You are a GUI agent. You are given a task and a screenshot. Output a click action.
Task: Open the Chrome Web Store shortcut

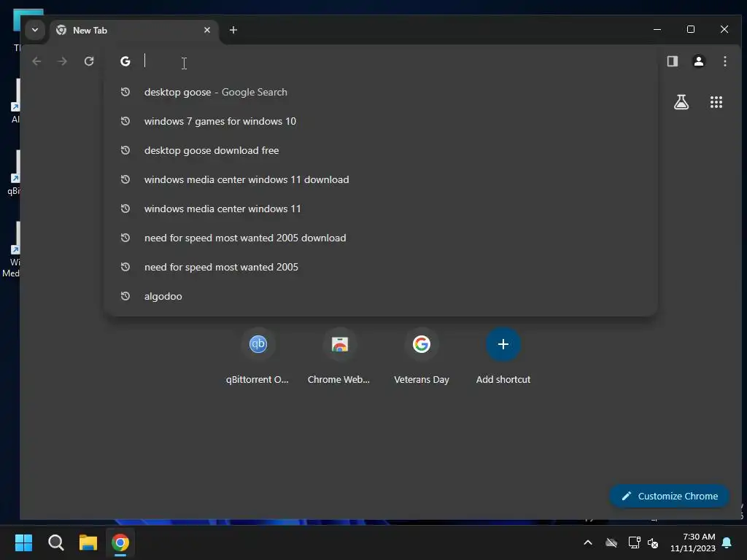(339, 356)
